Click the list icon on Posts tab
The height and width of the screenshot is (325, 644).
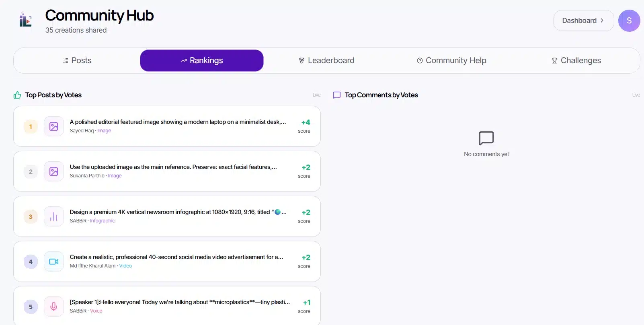(65, 60)
